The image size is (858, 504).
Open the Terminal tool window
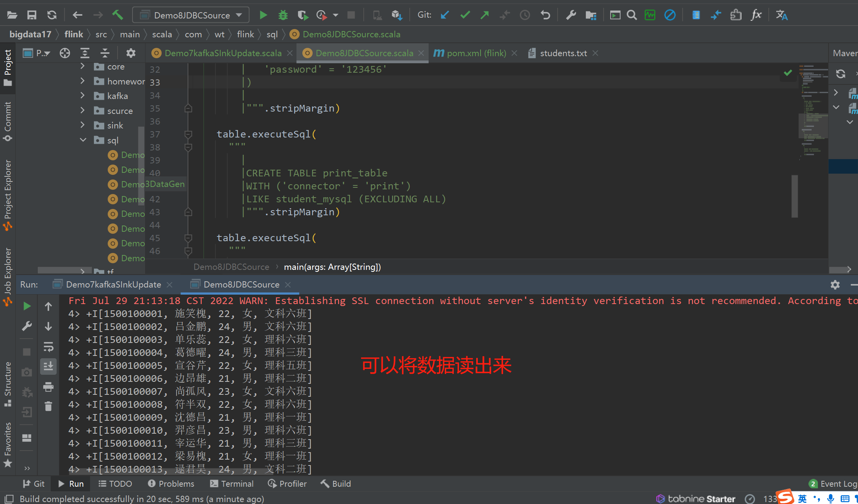[232, 484]
